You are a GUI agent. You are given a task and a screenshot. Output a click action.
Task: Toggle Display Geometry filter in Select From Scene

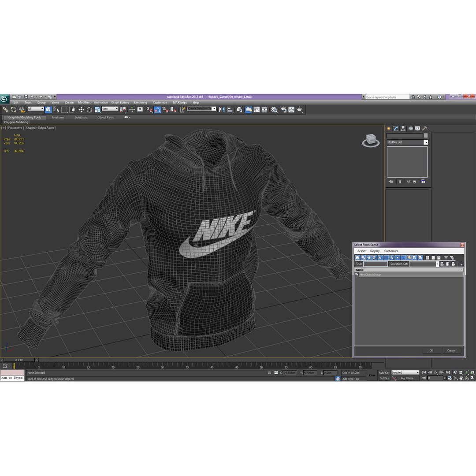click(357, 258)
